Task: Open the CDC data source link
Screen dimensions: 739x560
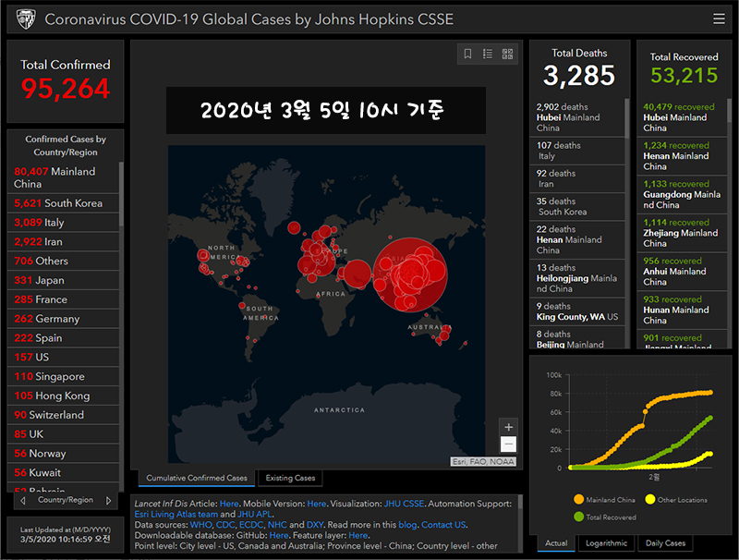Action: point(224,525)
